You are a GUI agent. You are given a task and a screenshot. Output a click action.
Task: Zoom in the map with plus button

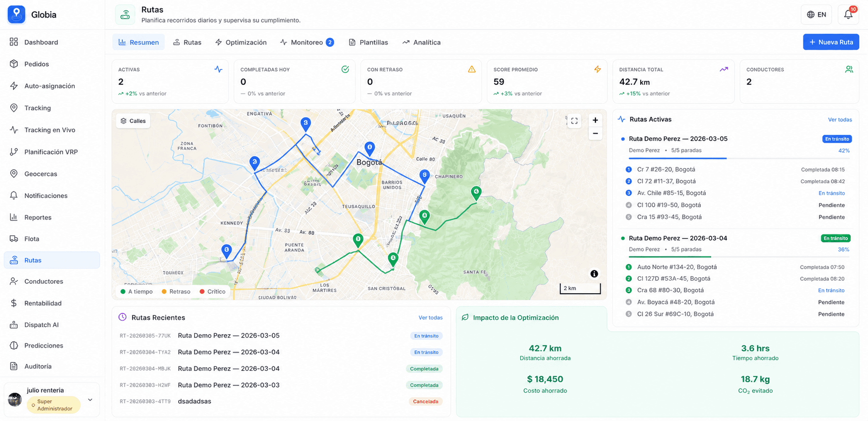tap(595, 121)
